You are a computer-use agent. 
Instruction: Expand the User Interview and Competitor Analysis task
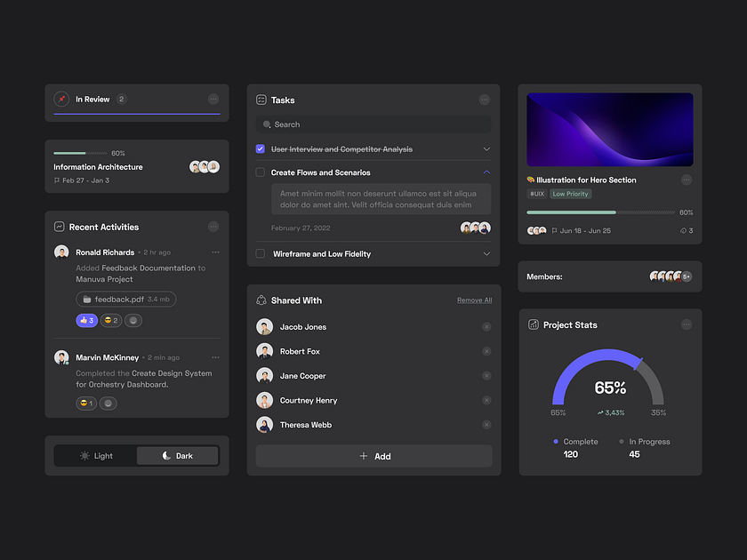(x=486, y=148)
